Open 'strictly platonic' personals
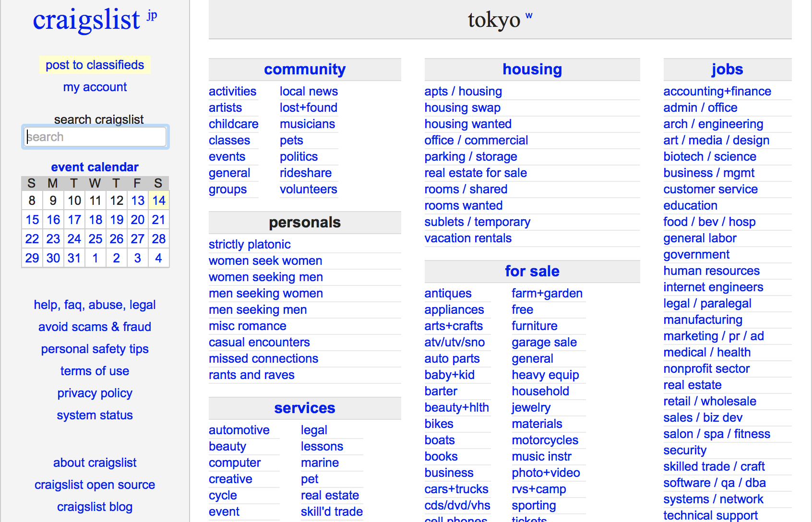This screenshot has width=812, height=522. tap(250, 244)
